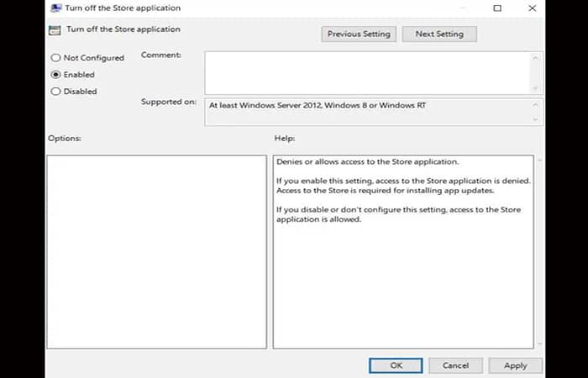The image size is (588, 378).
Task: Go to the Previous Setting
Action: point(359,34)
